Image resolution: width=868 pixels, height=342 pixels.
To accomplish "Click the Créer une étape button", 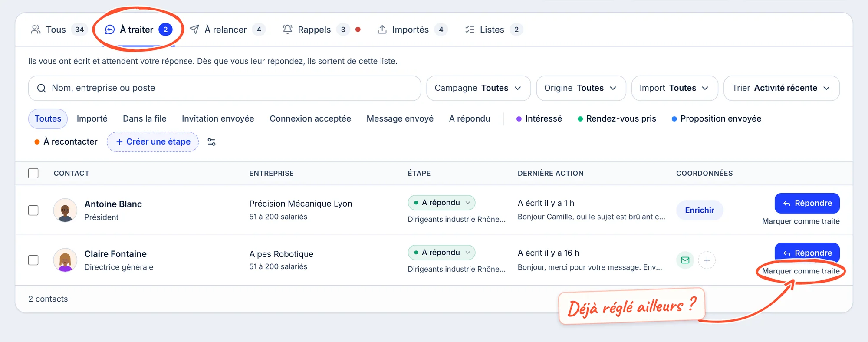I will coord(153,142).
